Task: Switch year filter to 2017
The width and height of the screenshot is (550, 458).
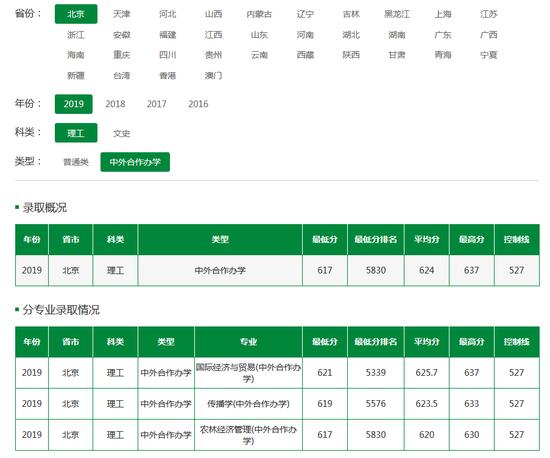Action: click(x=156, y=104)
